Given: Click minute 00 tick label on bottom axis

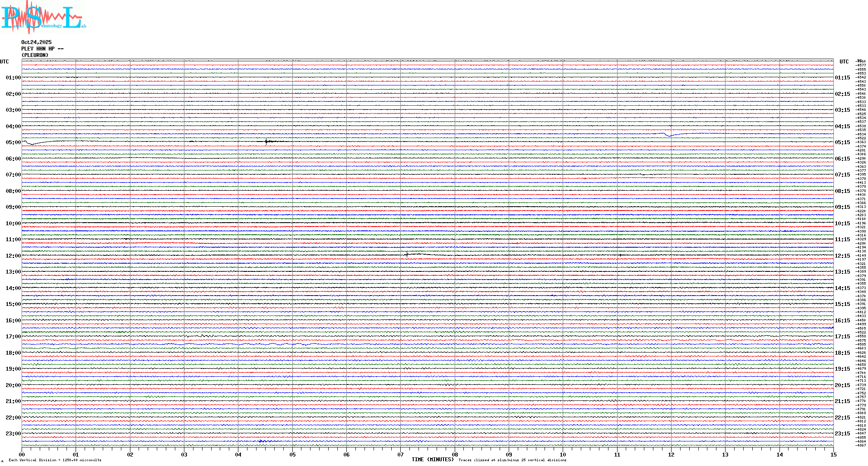Looking at the screenshot, I should (22, 454).
